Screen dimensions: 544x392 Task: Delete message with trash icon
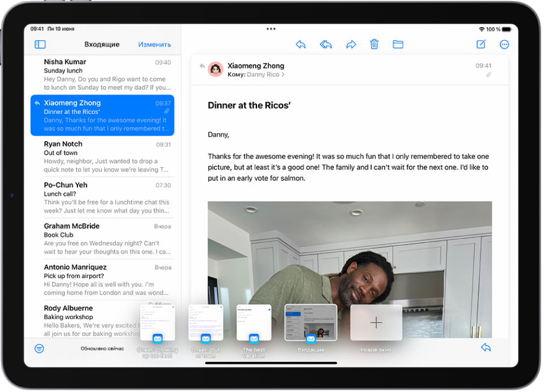point(374,44)
